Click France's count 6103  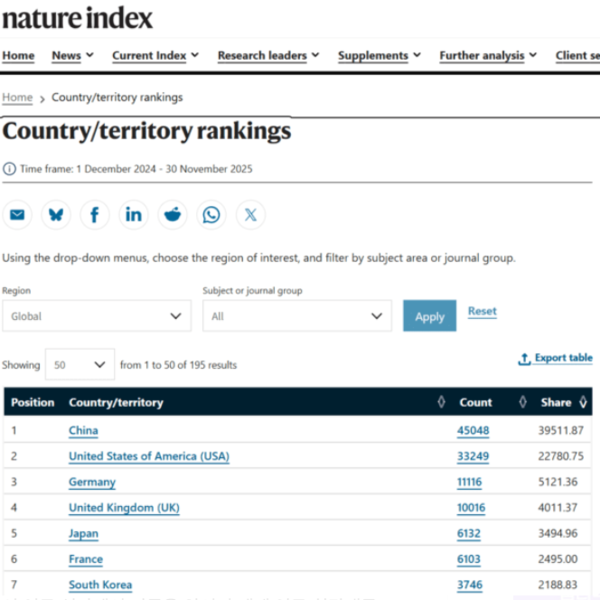point(469,559)
